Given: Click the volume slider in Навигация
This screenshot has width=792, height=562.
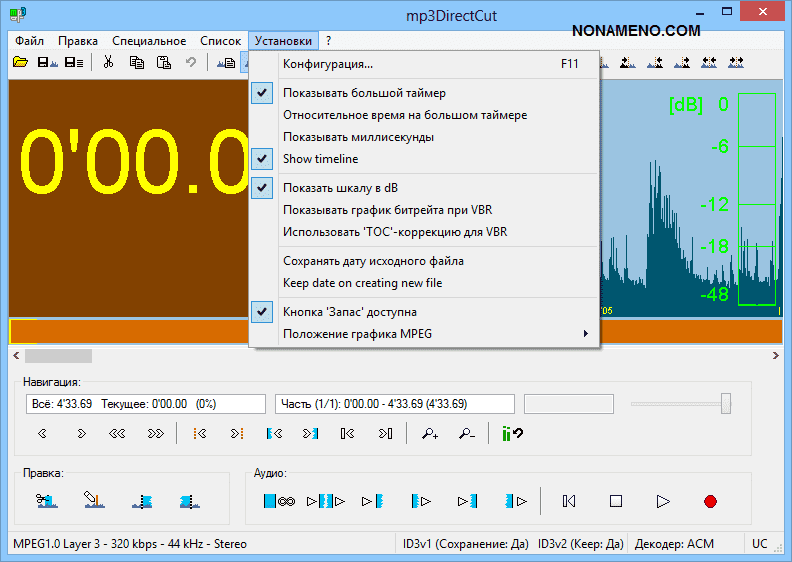Looking at the screenshot, I should 680,403.
